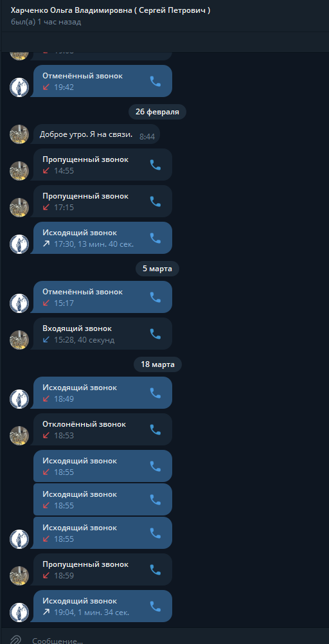Call back from cancelled call at 19:42

tap(156, 82)
